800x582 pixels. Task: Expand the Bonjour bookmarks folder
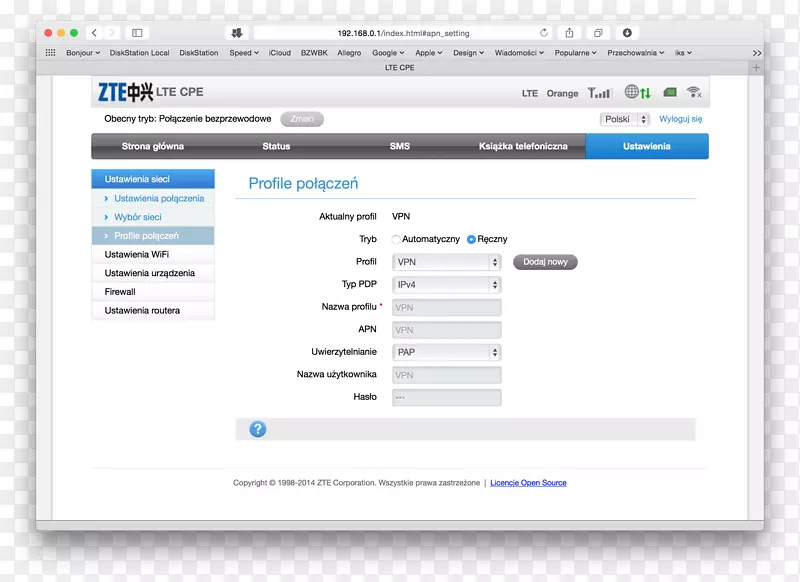[x=83, y=53]
